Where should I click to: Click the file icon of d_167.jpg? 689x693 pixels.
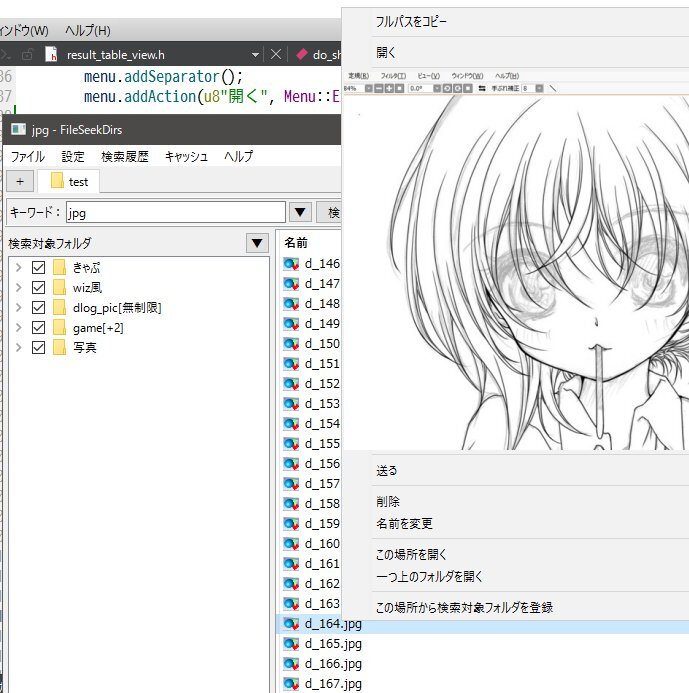(x=292, y=684)
